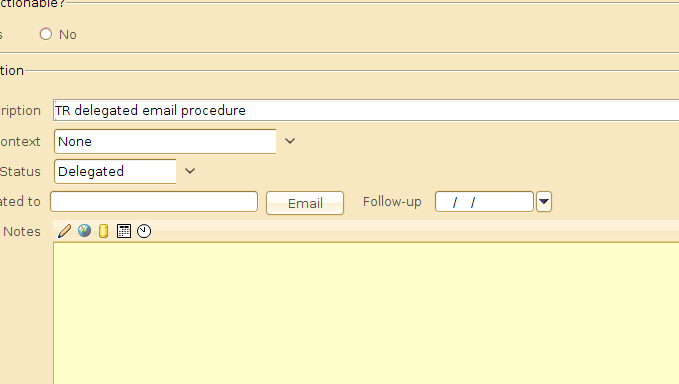Click inside the yellow Notes text area
This screenshot has height=384, width=679.
coord(366,313)
